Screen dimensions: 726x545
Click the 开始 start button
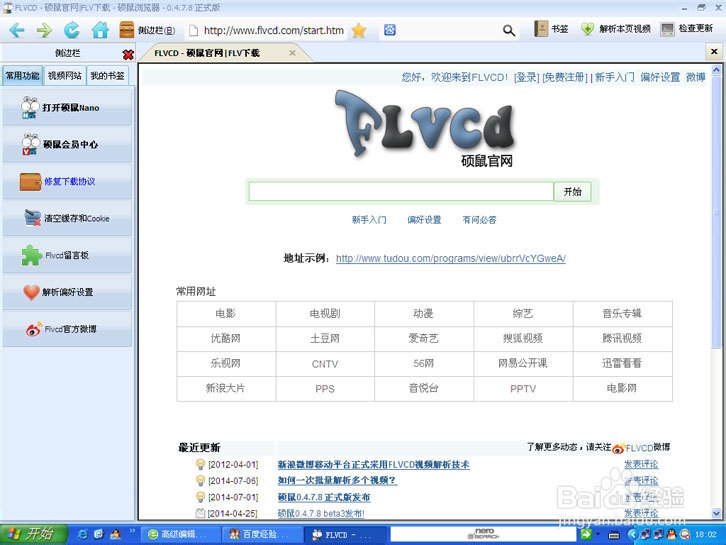point(572,192)
